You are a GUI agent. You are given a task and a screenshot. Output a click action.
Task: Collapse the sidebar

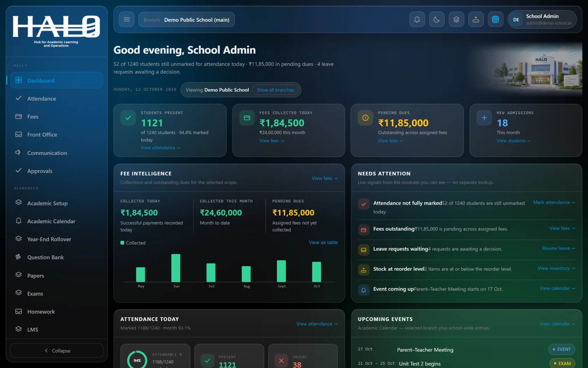[57, 350]
